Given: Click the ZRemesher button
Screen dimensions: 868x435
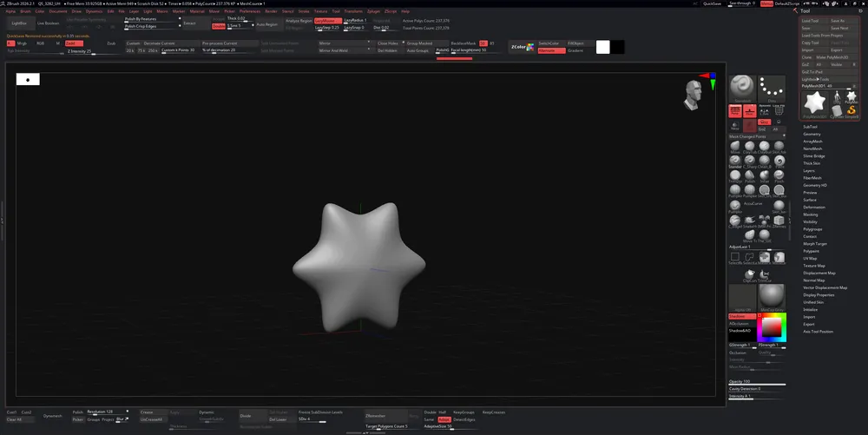Looking at the screenshot, I should [386, 416].
